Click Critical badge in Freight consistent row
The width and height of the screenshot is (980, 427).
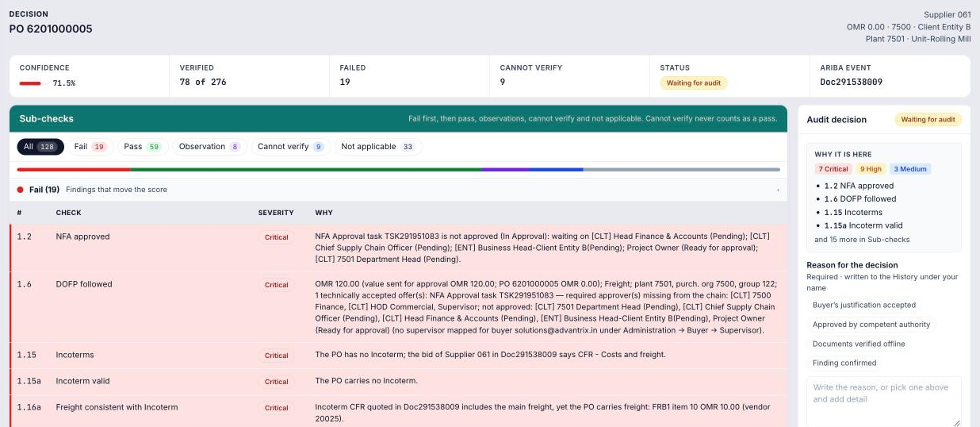tap(276, 408)
